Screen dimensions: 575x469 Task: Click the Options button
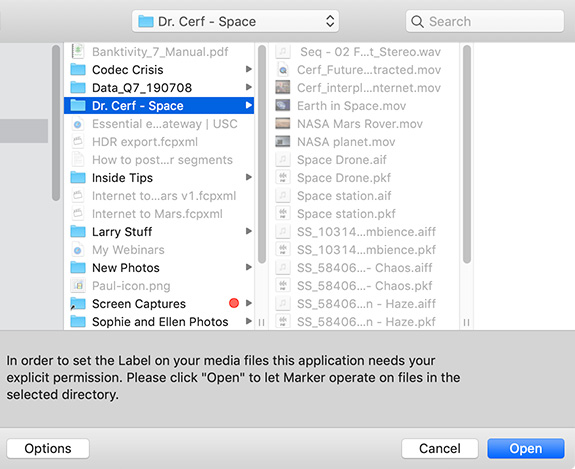click(48, 448)
